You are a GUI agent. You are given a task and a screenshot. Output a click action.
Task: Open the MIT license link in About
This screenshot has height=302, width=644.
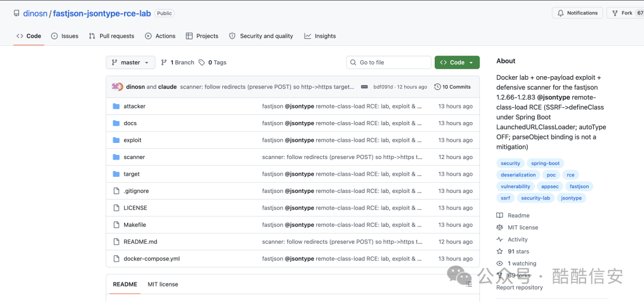tap(522, 228)
